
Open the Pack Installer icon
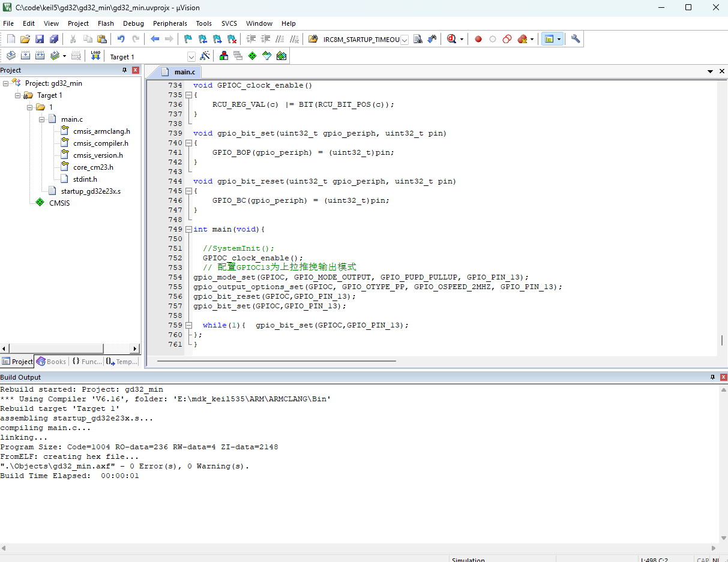pyautogui.click(x=281, y=56)
